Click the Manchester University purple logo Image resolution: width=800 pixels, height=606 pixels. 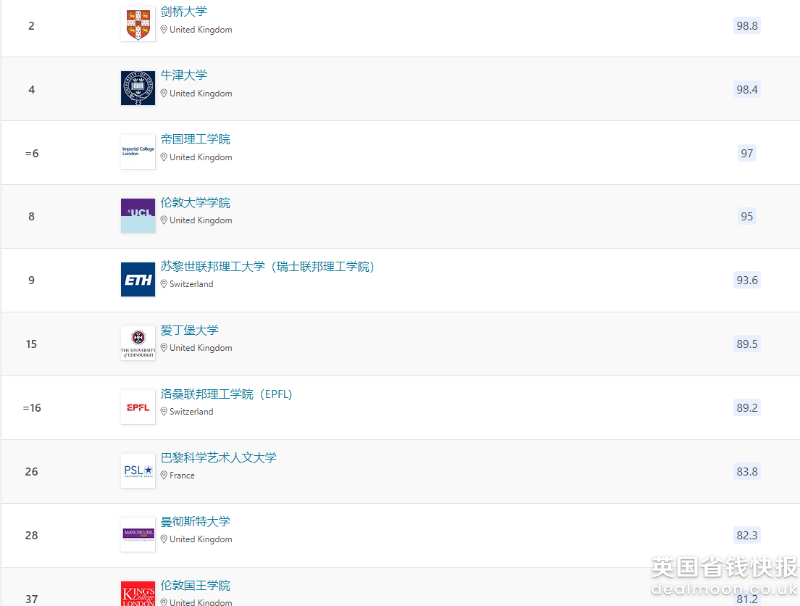point(138,535)
